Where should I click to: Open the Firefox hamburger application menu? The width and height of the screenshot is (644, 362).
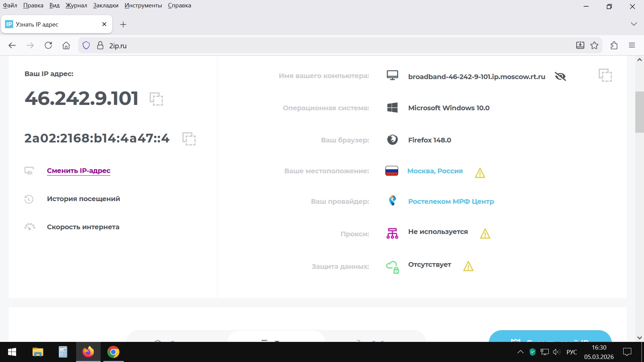[x=632, y=46]
